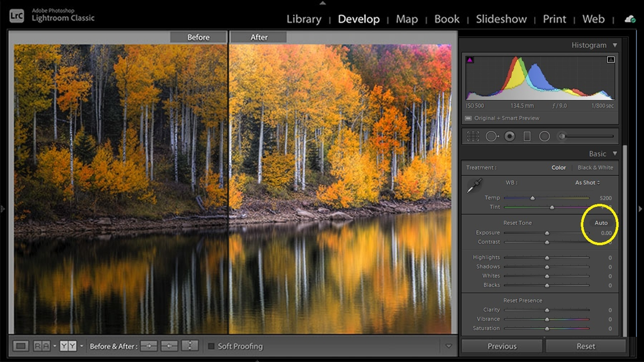This screenshot has width=644, height=362.
Task: Set treatment to Black & White
Action: coord(595,167)
